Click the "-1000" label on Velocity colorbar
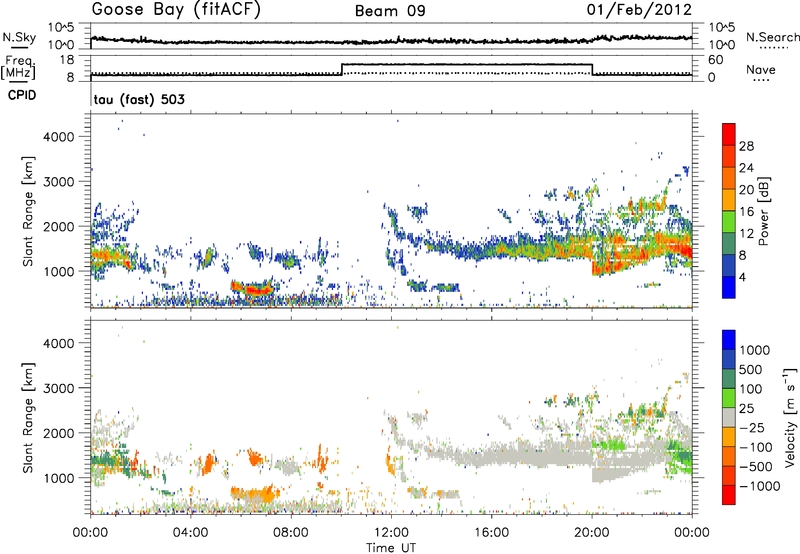The image size is (800, 554). [x=760, y=486]
